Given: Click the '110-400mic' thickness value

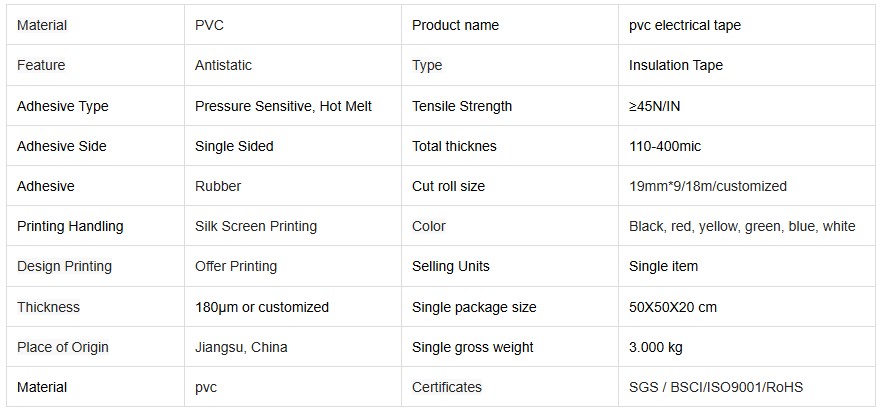Looking at the screenshot, I should tap(665, 146).
